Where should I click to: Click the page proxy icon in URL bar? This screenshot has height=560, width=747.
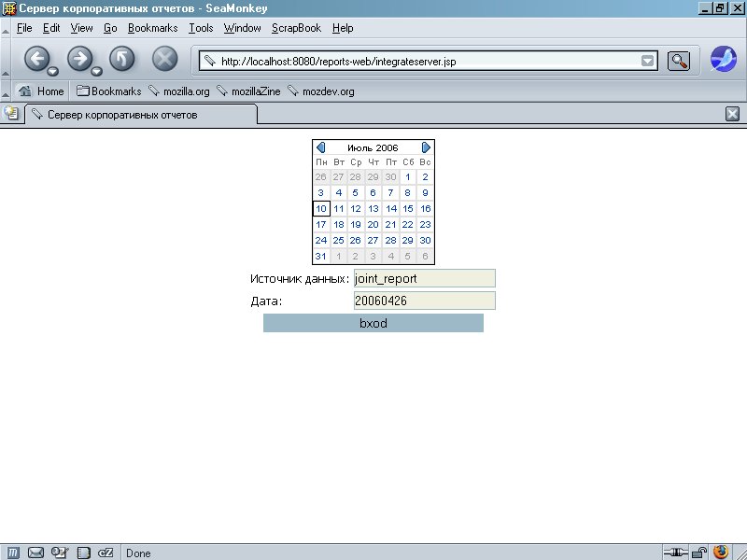point(209,61)
